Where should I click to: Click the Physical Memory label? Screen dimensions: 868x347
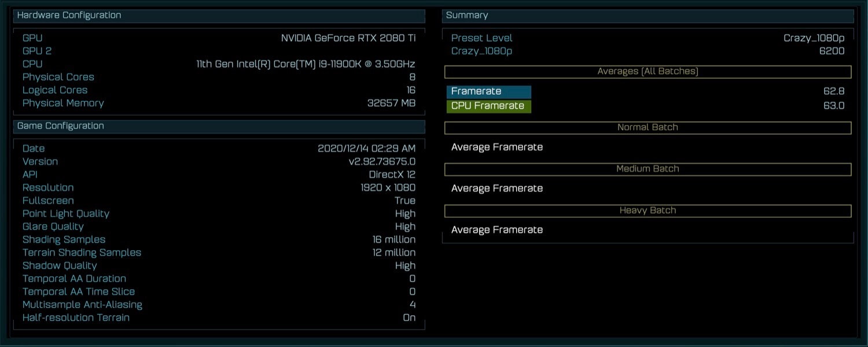(63, 103)
